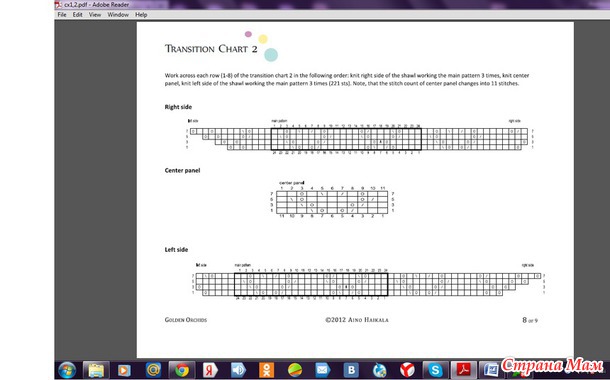Image resolution: width=610 pixels, height=380 pixels.
Task: Click the page number 8 of 9
Action: (530, 320)
